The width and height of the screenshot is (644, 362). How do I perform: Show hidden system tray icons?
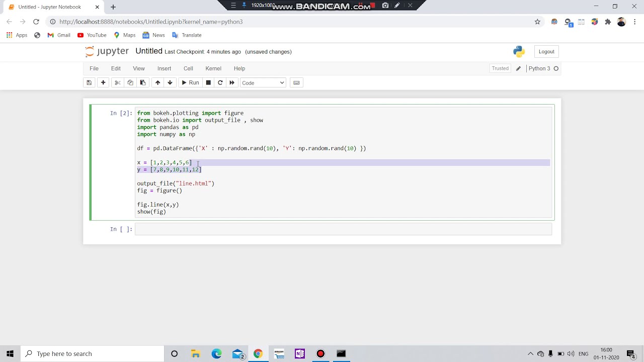(530, 353)
